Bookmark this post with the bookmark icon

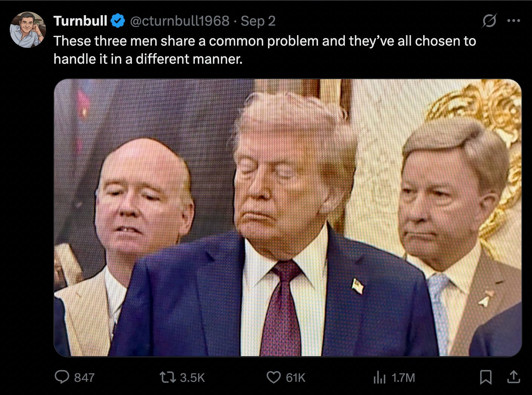(486, 377)
